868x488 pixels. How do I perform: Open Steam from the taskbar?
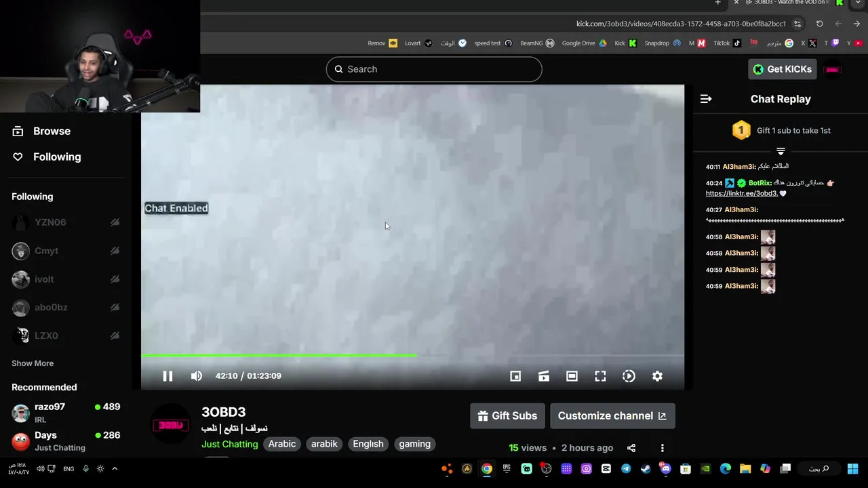coord(646,469)
